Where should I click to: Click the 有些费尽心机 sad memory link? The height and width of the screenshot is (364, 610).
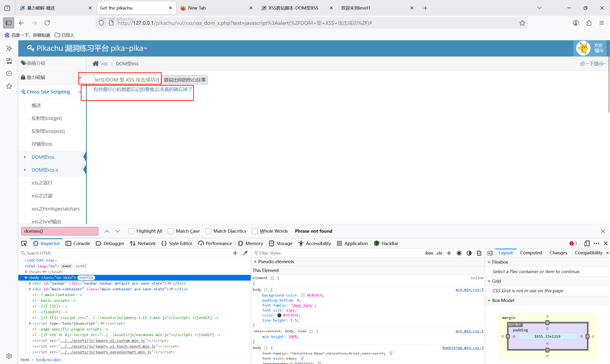point(143,89)
